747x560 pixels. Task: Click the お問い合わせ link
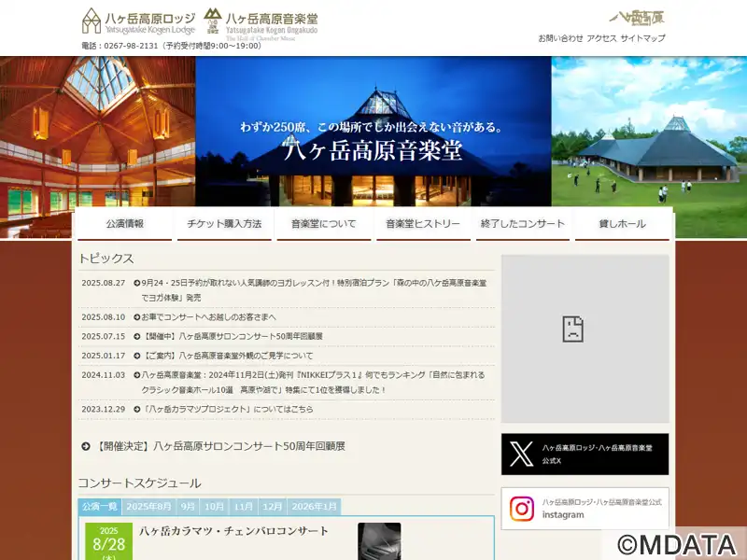coord(561,38)
